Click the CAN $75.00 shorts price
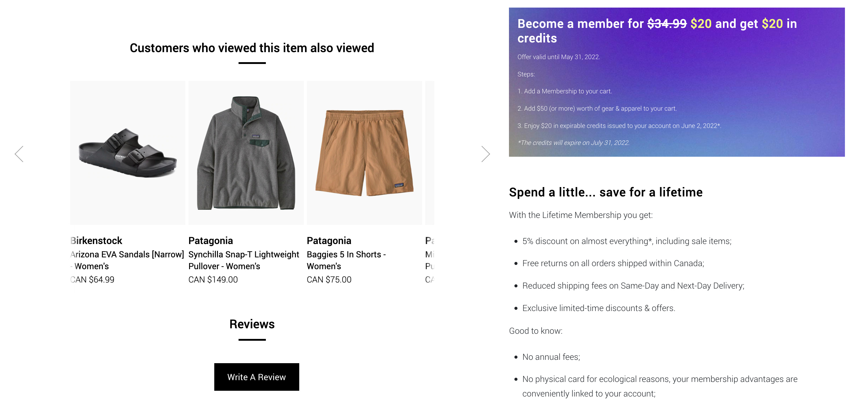Image resolution: width=868 pixels, height=405 pixels. click(x=329, y=280)
